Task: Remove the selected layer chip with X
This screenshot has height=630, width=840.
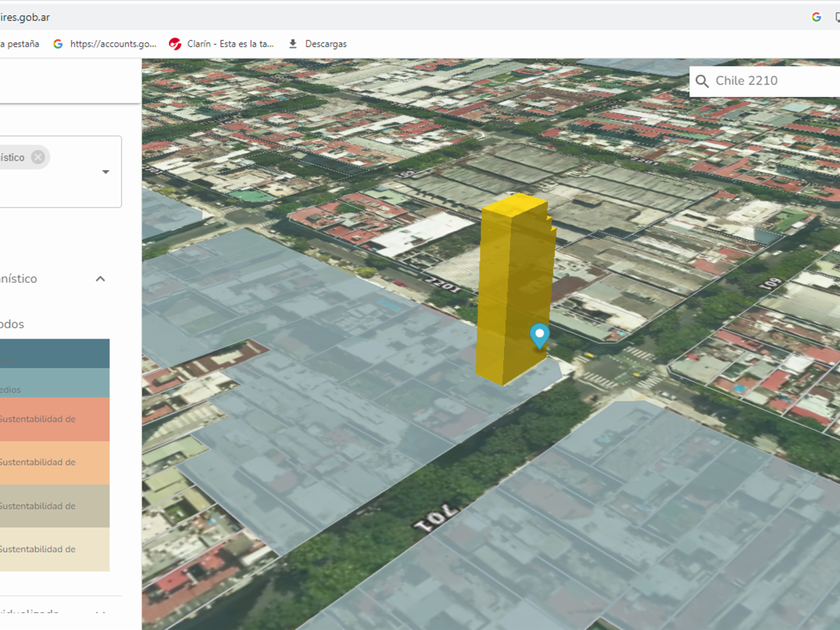Action: (x=38, y=157)
